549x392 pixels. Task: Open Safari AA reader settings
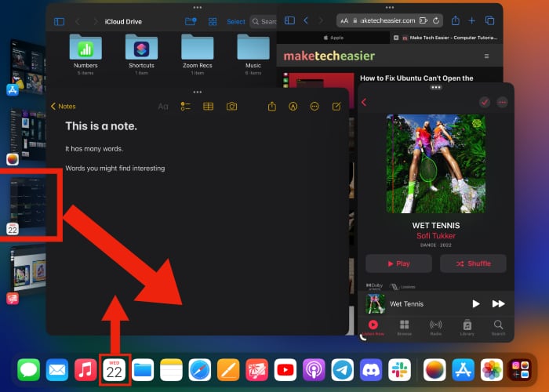[x=344, y=20]
